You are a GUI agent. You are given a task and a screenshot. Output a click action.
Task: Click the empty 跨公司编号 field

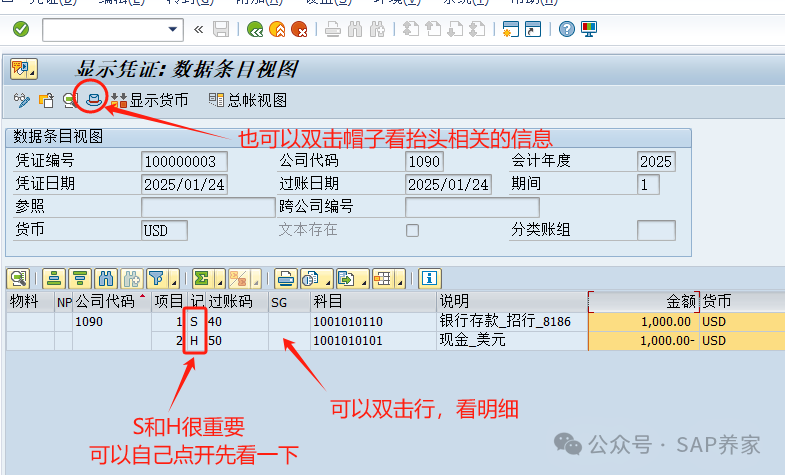[472, 207]
